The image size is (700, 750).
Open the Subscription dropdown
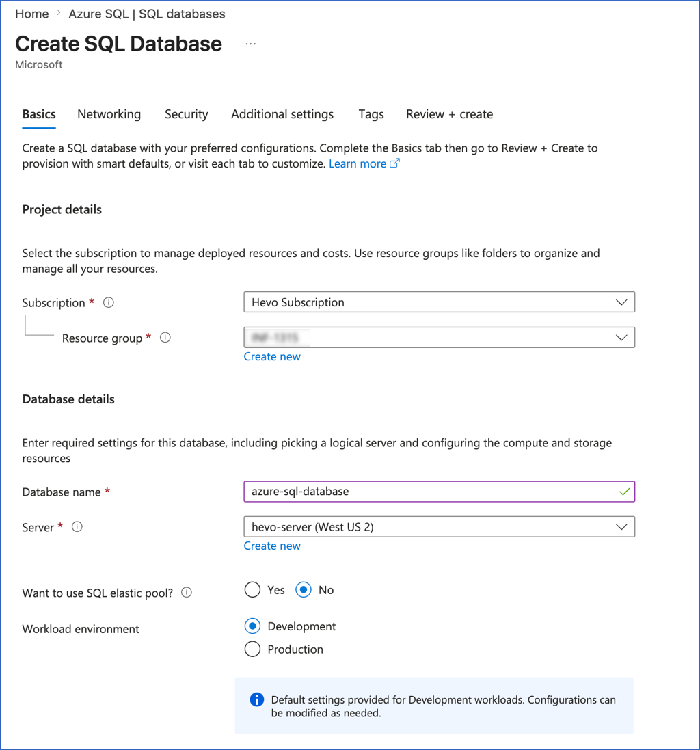point(439,302)
